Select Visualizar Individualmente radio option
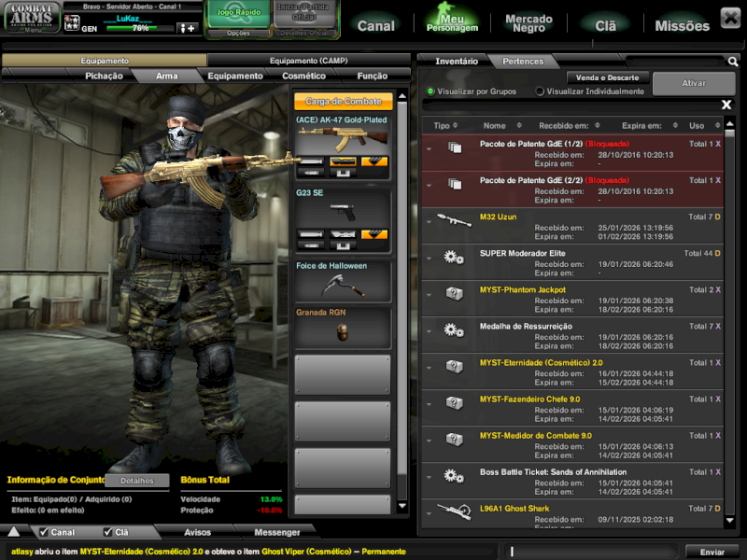 540,91
